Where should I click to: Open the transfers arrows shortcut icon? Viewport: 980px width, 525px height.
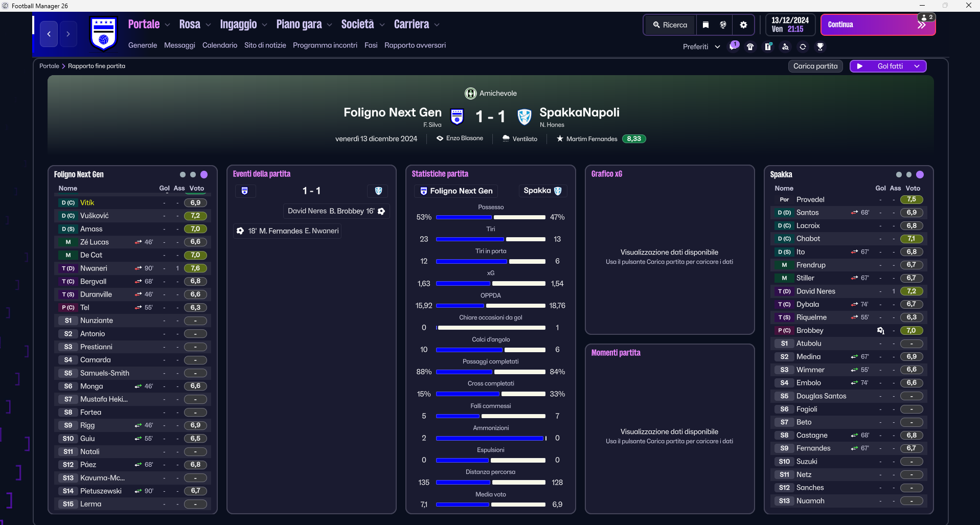803,47
